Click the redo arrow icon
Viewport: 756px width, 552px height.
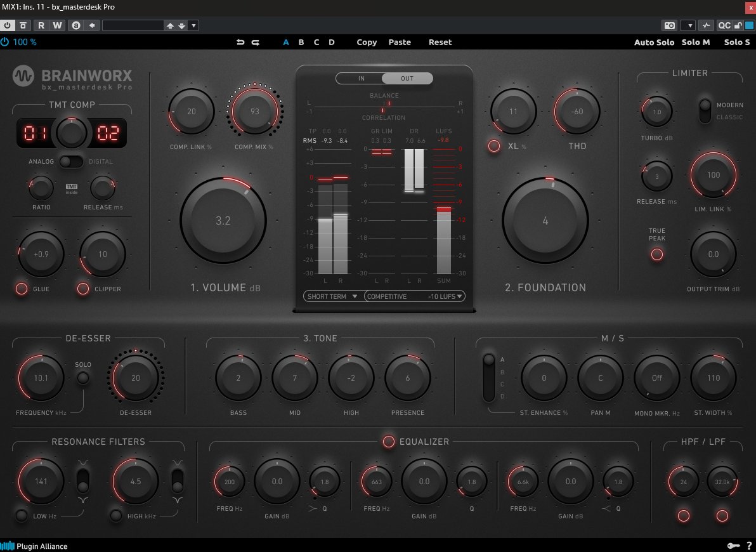click(x=256, y=43)
